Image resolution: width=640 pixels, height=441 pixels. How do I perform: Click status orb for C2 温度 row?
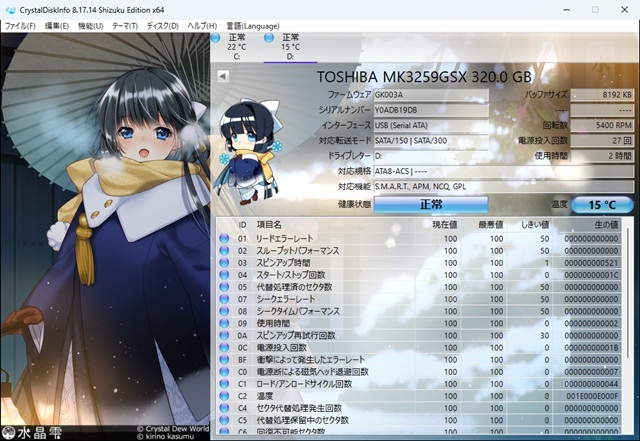point(225,396)
